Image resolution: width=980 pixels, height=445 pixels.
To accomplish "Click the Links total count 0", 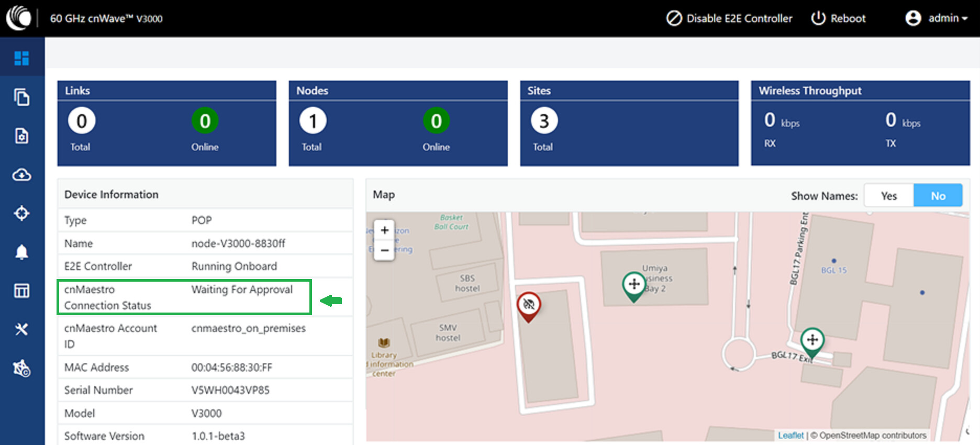I will 82,121.
